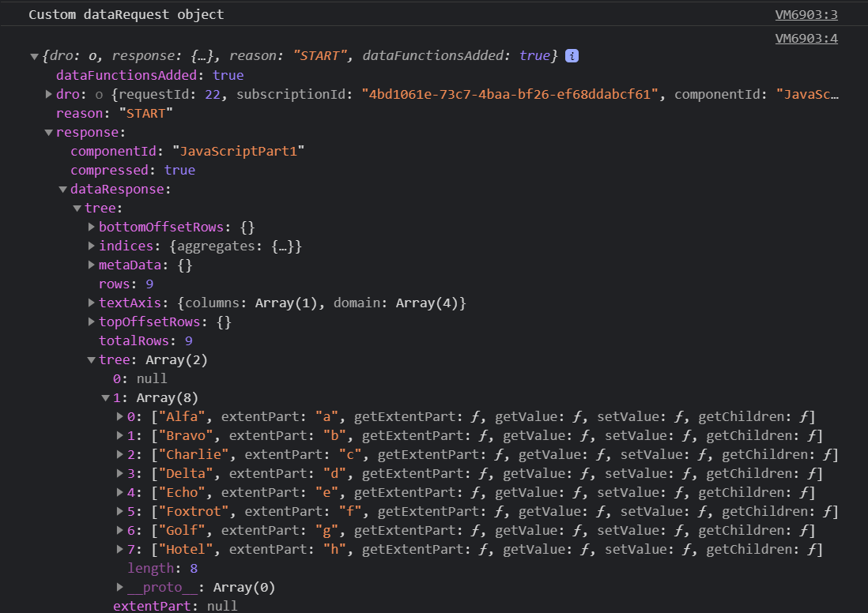The width and height of the screenshot is (868, 613).
Task: Click the "Custom dataRequest object" log message
Action: click(x=126, y=15)
